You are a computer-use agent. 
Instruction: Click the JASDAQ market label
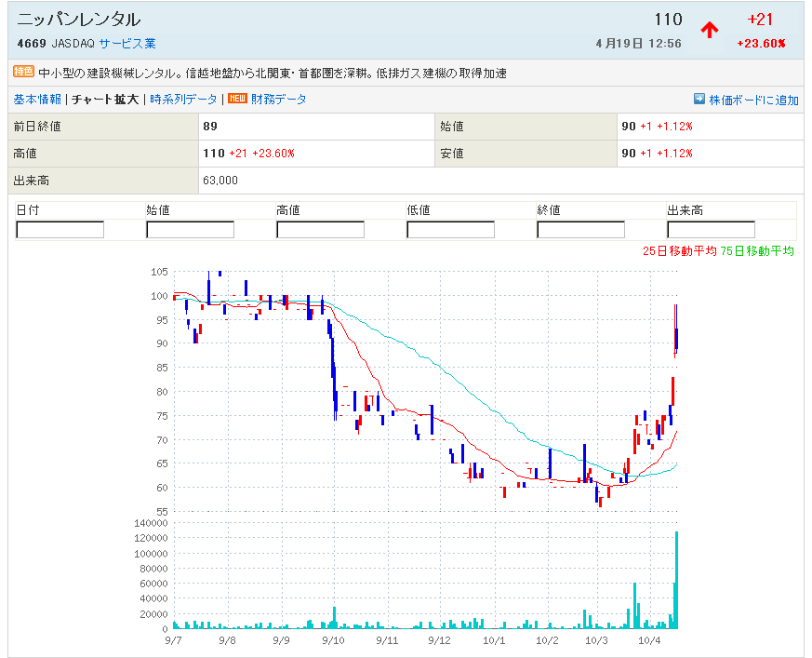73,44
